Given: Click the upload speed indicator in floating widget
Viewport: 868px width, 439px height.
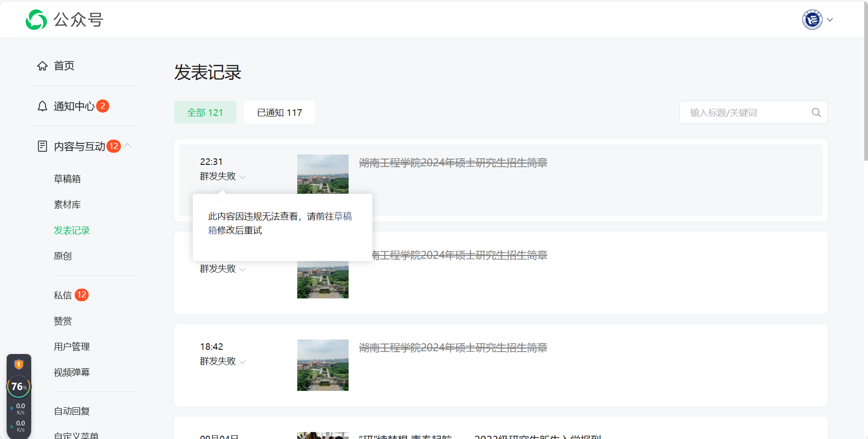Looking at the screenshot, I should coord(19,409).
